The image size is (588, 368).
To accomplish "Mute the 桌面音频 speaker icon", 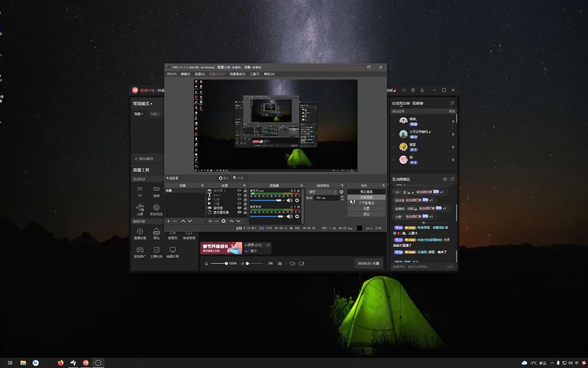I will pos(290,216).
